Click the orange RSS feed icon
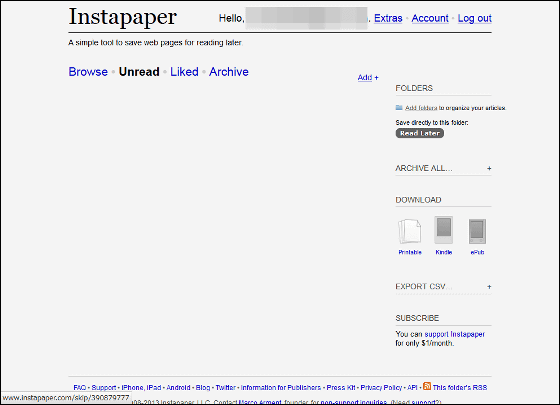The width and height of the screenshot is (560, 405). click(427, 386)
